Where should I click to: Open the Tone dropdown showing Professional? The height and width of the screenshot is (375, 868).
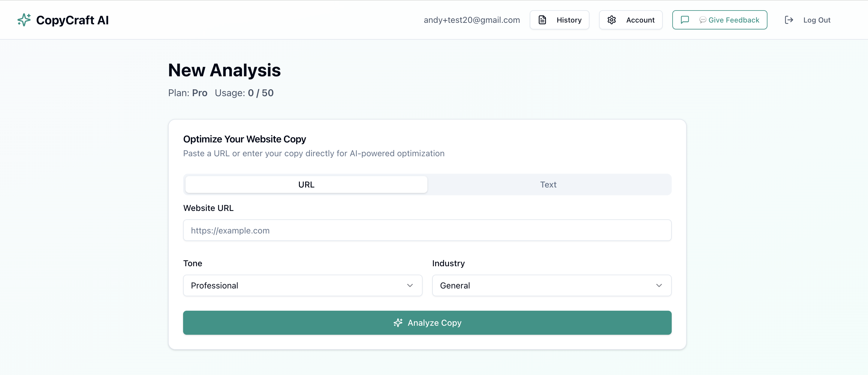coord(302,285)
